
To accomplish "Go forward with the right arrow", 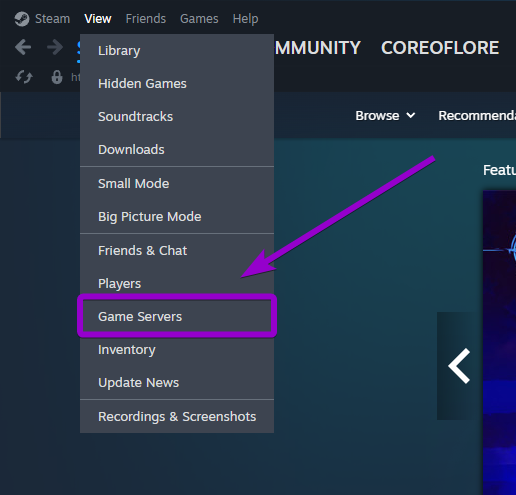I will (55, 47).
